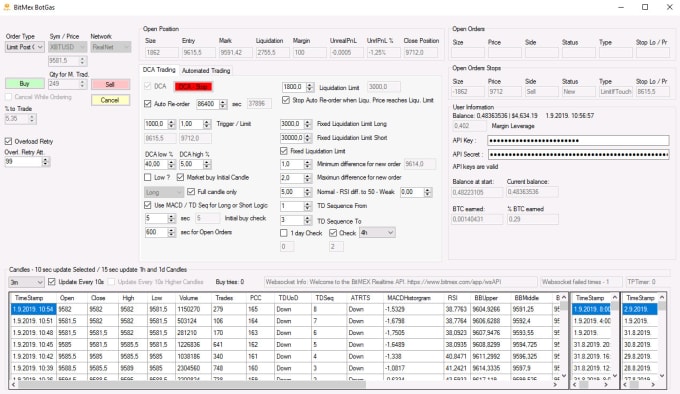Click the Auto Re-order 86400 spinner
The width and height of the screenshot is (680, 394).
222,104
